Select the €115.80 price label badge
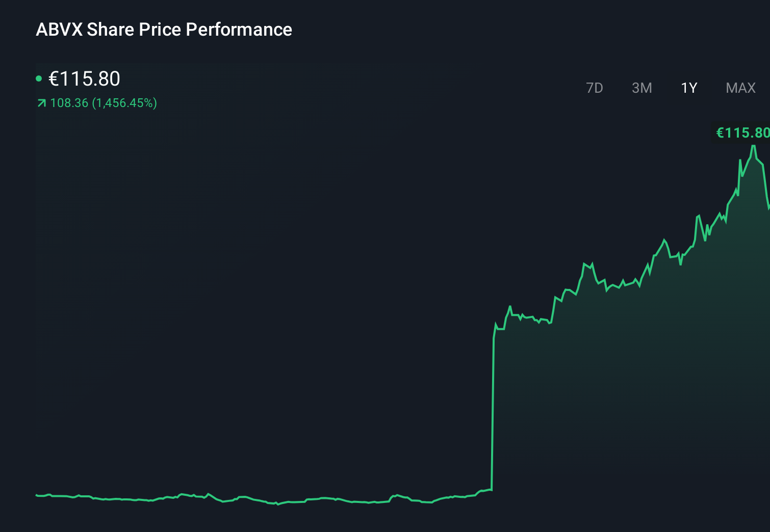The height and width of the screenshot is (532, 770). 742,132
